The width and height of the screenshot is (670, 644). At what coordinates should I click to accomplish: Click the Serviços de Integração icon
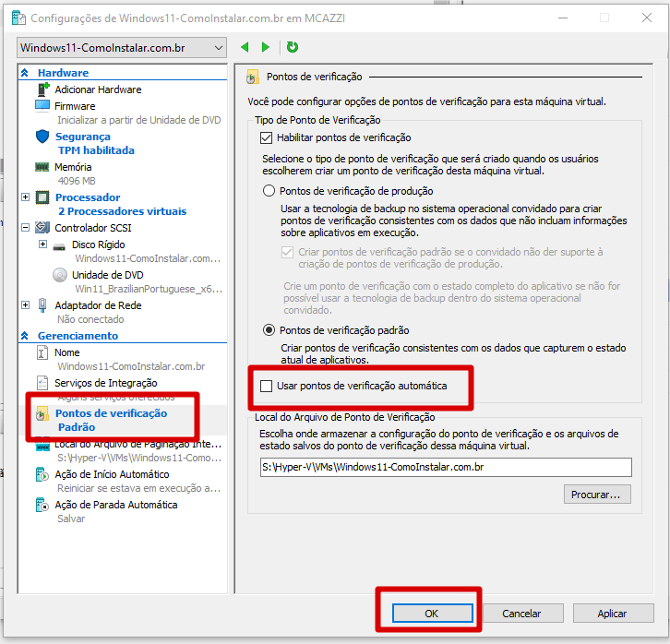coord(42,383)
